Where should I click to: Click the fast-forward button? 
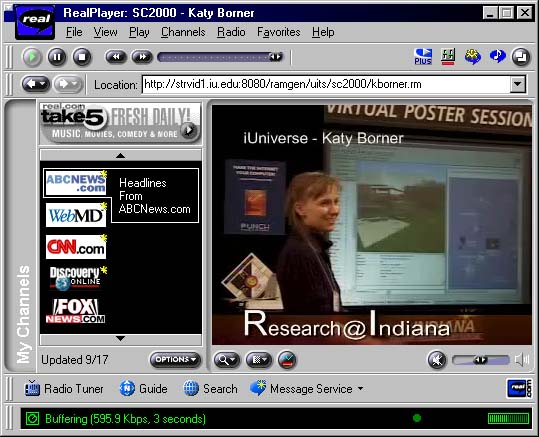142,57
